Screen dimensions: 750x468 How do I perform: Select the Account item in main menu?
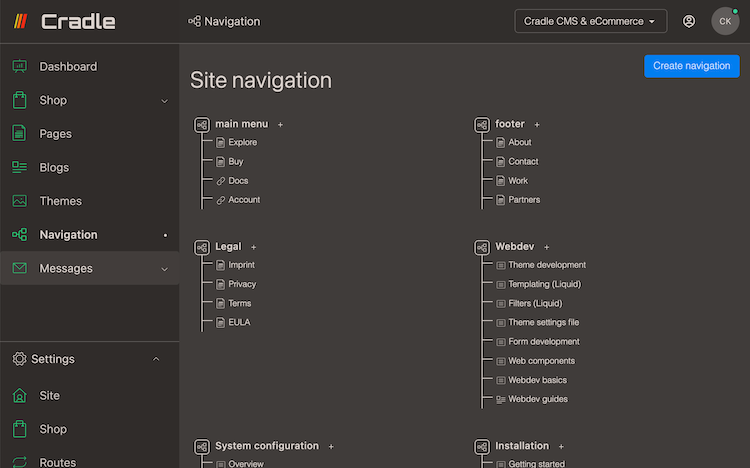tap(244, 200)
